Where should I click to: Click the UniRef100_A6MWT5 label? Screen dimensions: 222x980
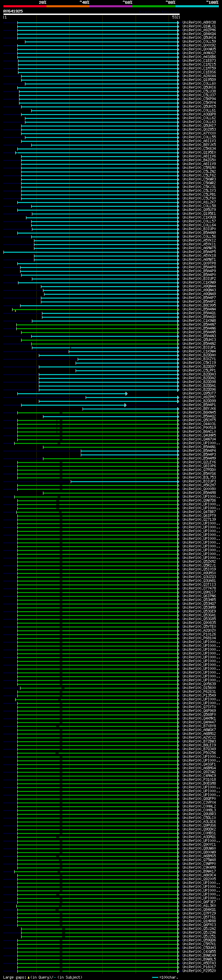coord(199,248)
